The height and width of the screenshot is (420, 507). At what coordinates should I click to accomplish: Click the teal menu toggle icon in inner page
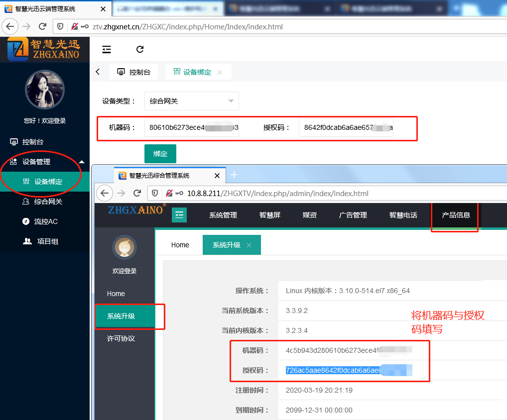point(179,215)
